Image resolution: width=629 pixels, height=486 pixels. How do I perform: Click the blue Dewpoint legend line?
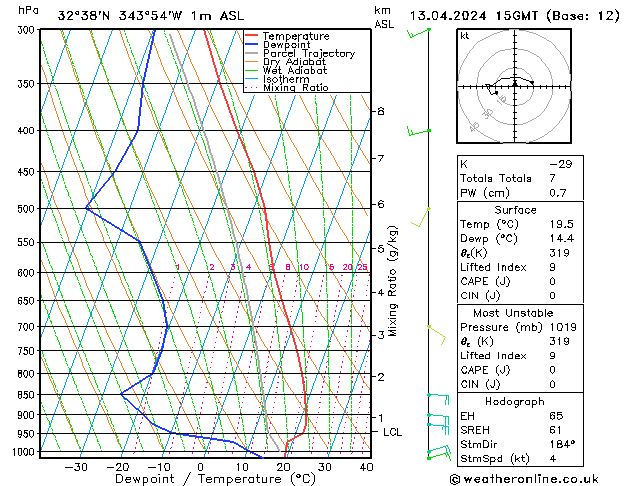[251, 45]
